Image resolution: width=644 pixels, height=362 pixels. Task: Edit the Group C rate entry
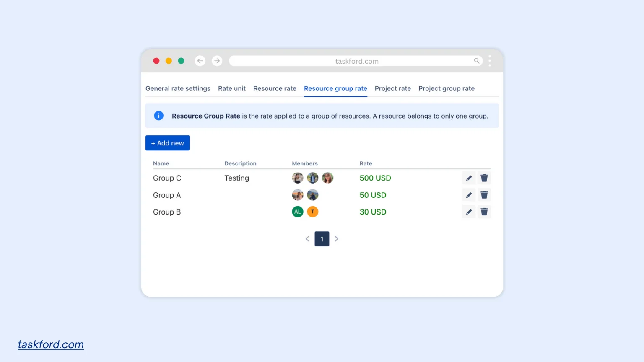[469, 178]
